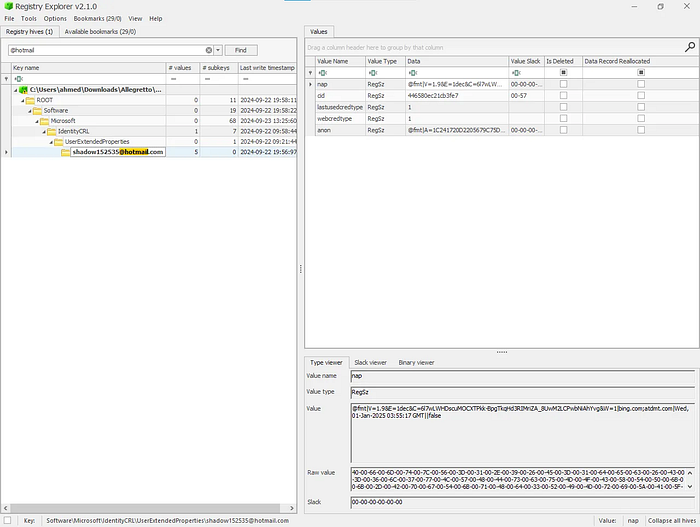
Task: Click Data column filter operator icon
Action: tap(413, 73)
